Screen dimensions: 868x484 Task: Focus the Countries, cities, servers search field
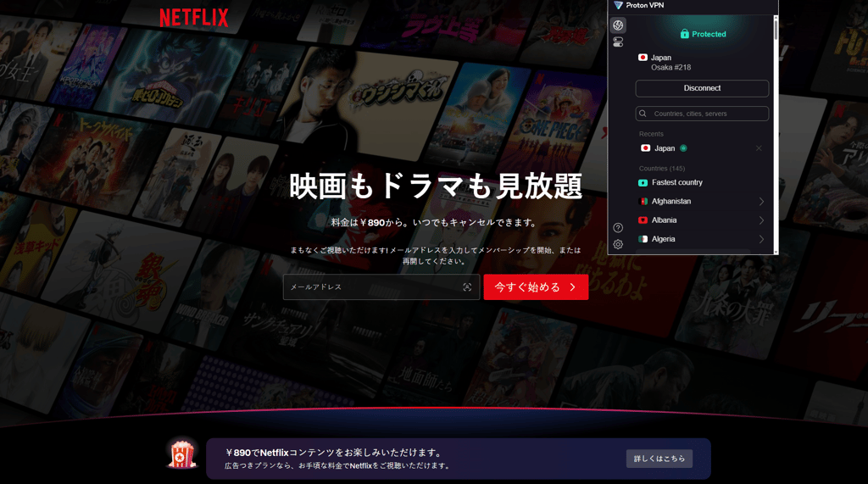pyautogui.click(x=702, y=114)
